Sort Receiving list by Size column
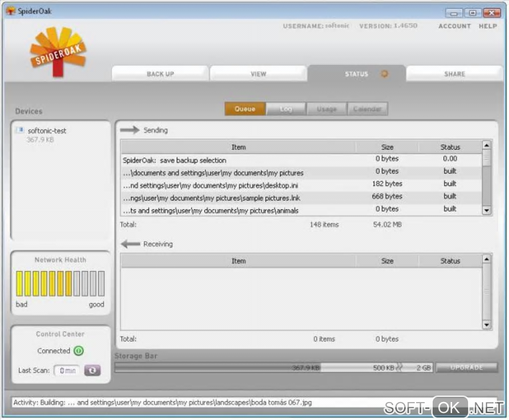509x420 pixels. tap(387, 261)
